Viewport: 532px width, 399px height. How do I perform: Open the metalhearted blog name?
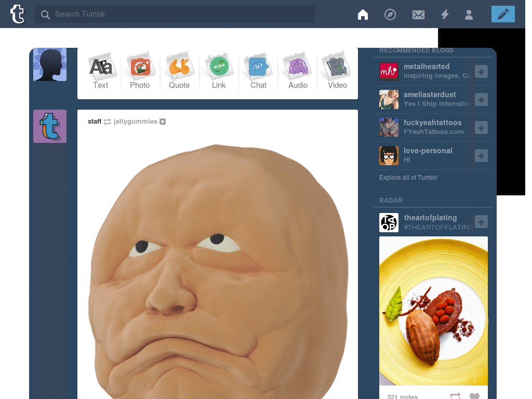[427, 66]
